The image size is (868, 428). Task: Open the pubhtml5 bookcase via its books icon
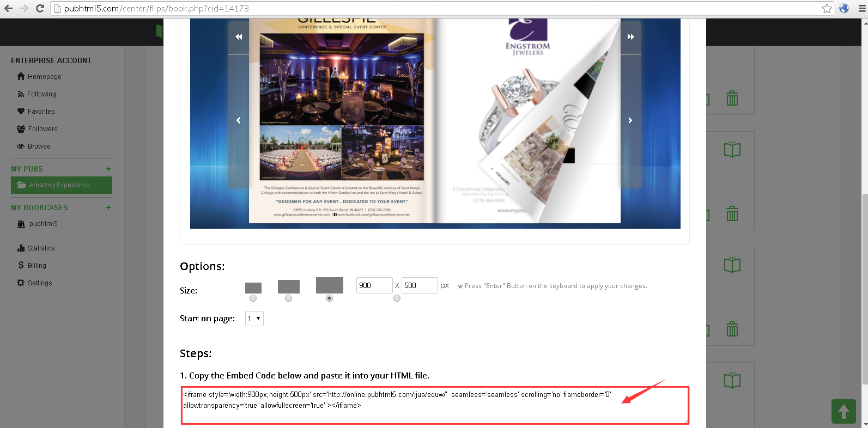pos(21,224)
